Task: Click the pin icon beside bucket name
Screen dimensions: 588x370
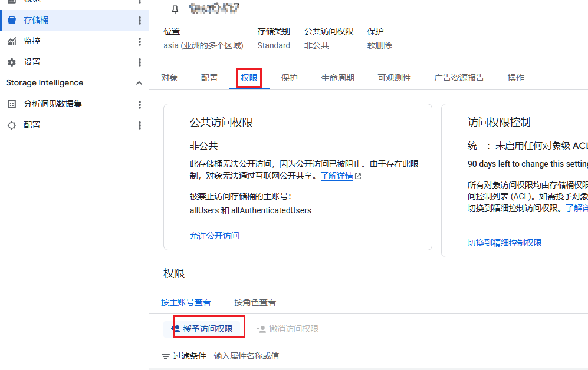Action: pos(175,9)
